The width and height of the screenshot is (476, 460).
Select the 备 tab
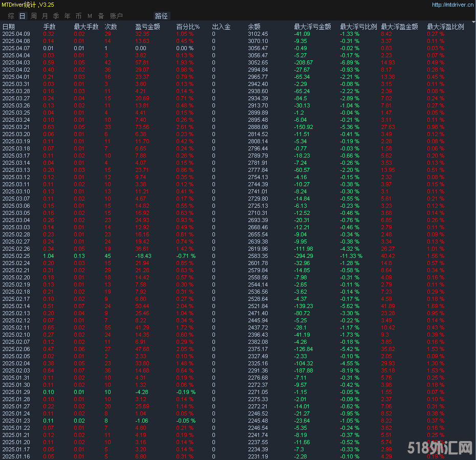[x=101, y=16]
